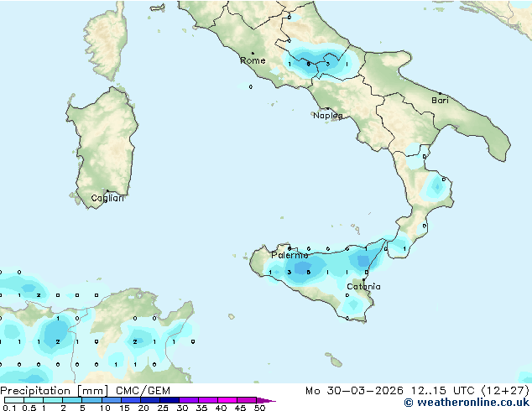
Task: Select the 2–5 mm legend swatch
Action: coord(72,400)
